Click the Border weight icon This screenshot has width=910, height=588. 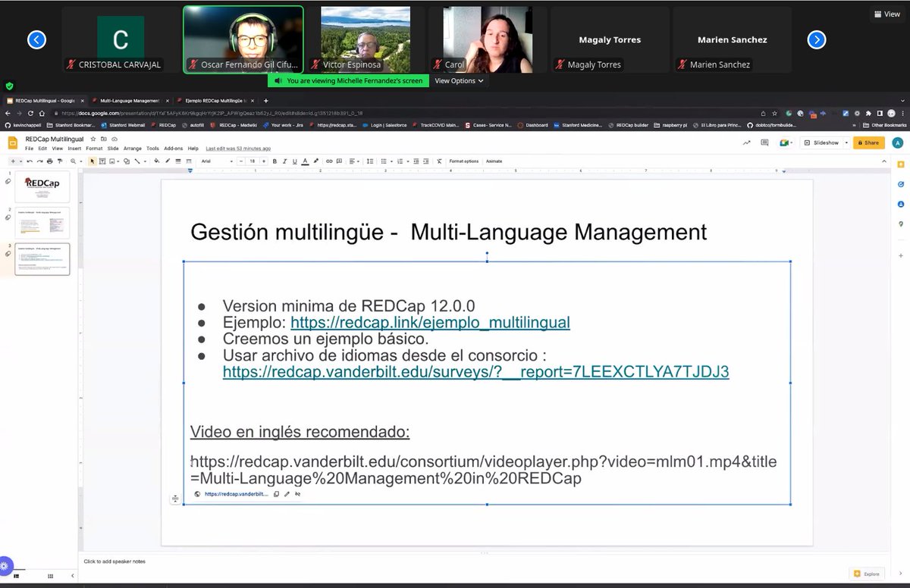(178, 161)
